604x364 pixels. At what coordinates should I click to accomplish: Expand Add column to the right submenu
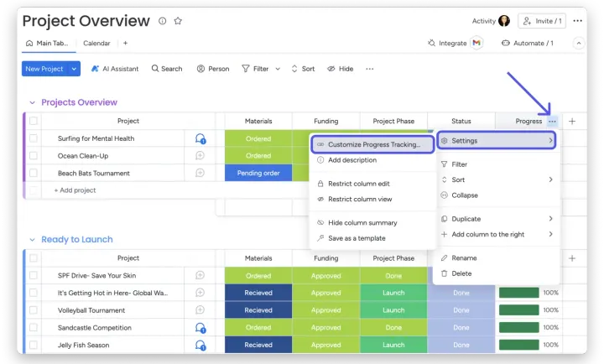click(x=497, y=234)
